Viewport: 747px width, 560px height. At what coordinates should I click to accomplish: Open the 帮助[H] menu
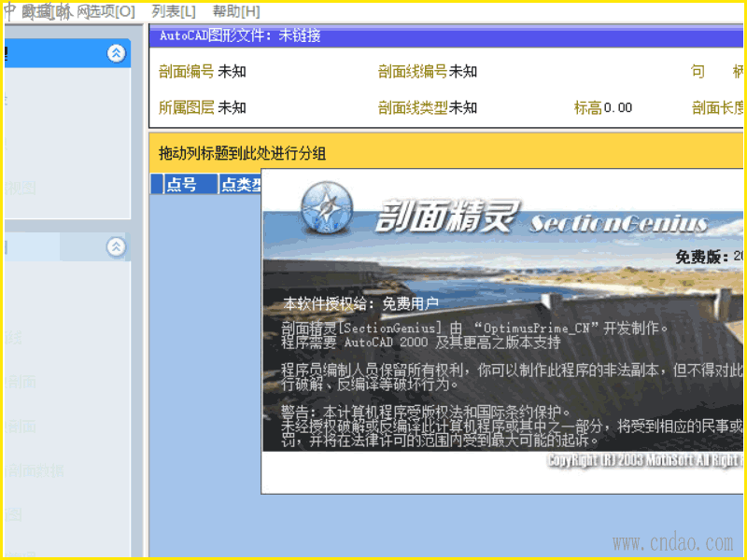236,11
